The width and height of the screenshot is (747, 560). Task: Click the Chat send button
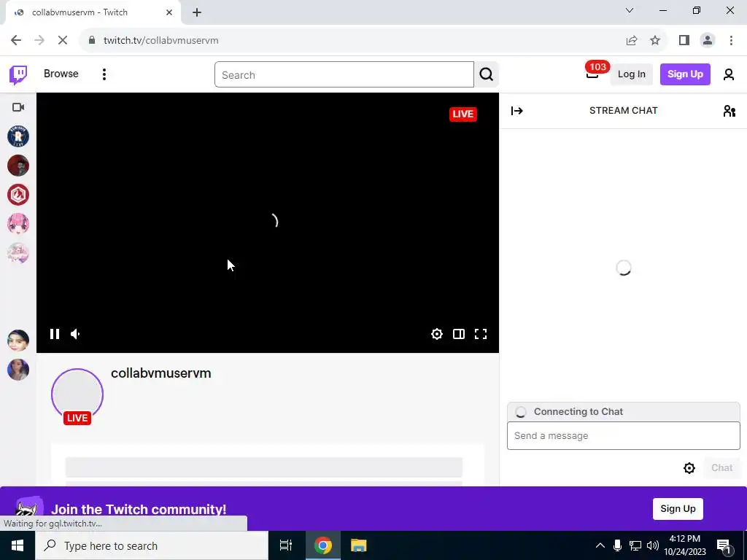pyautogui.click(x=721, y=467)
